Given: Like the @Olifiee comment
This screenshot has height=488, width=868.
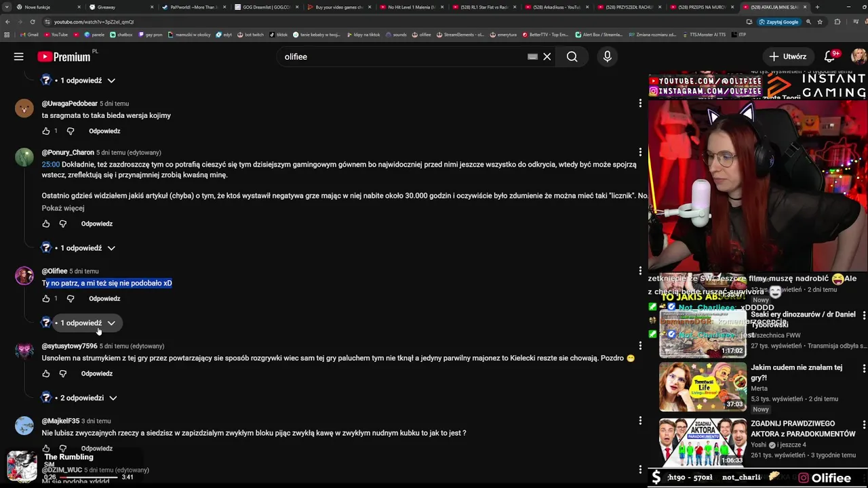Looking at the screenshot, I should [x=46, y=298].
